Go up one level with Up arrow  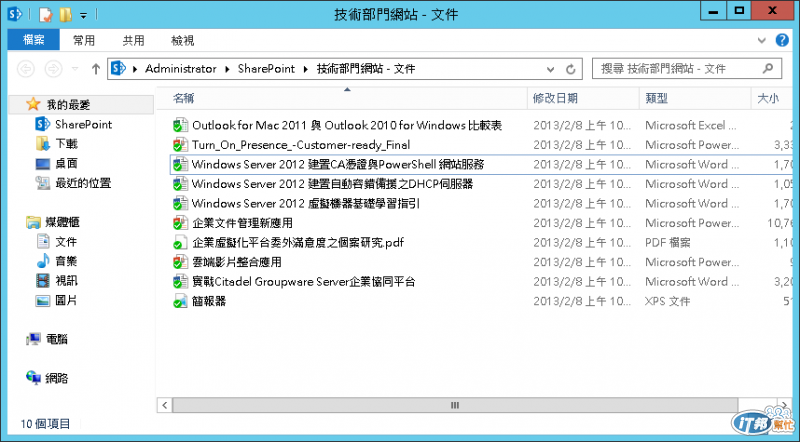point(95,69)
